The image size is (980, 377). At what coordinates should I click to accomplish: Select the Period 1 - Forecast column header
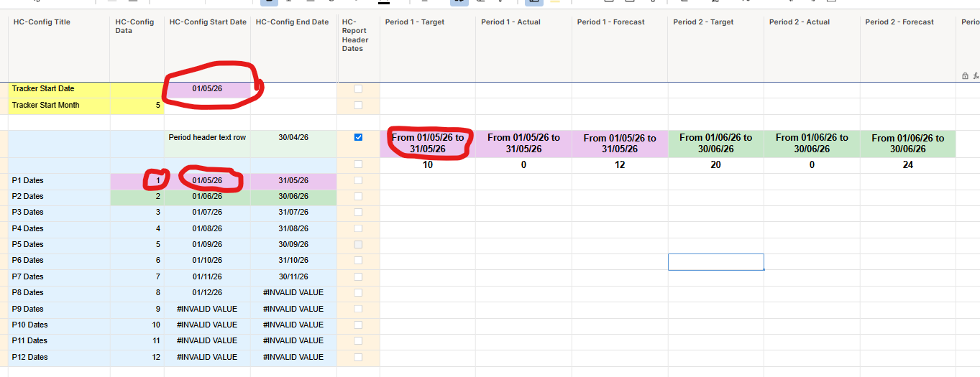point(620,48)
